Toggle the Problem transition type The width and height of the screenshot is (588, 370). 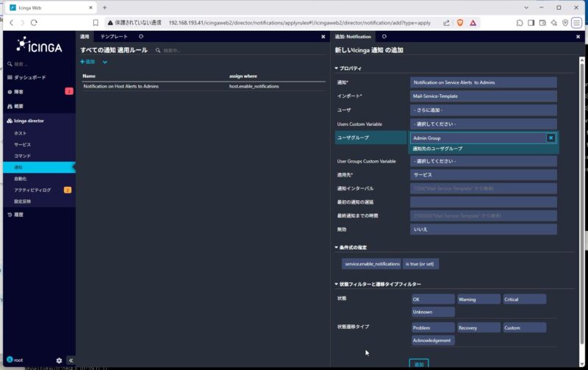coord(433,327)
